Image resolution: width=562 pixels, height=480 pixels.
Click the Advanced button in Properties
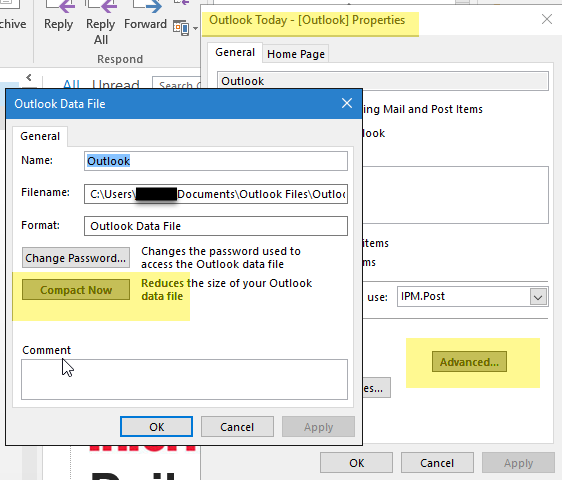[469, 362]
